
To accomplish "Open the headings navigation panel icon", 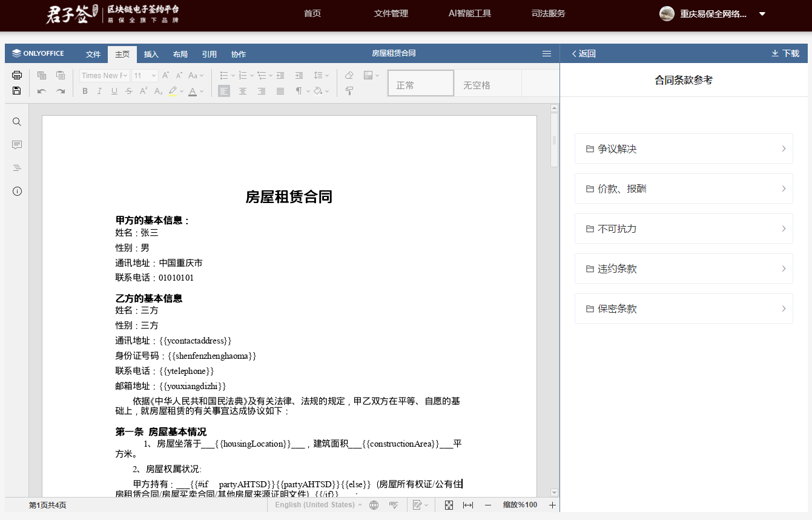I will click(x=17, y=168).
